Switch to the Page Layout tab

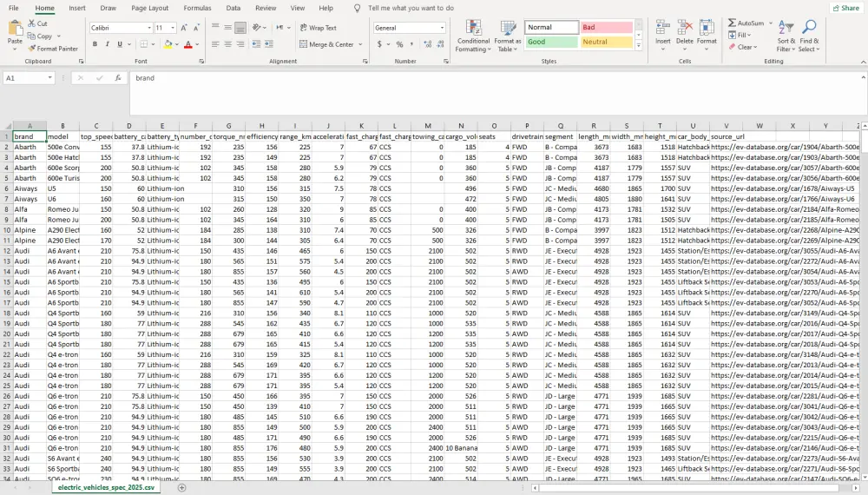pyautogui.click(x=149, y=9)
